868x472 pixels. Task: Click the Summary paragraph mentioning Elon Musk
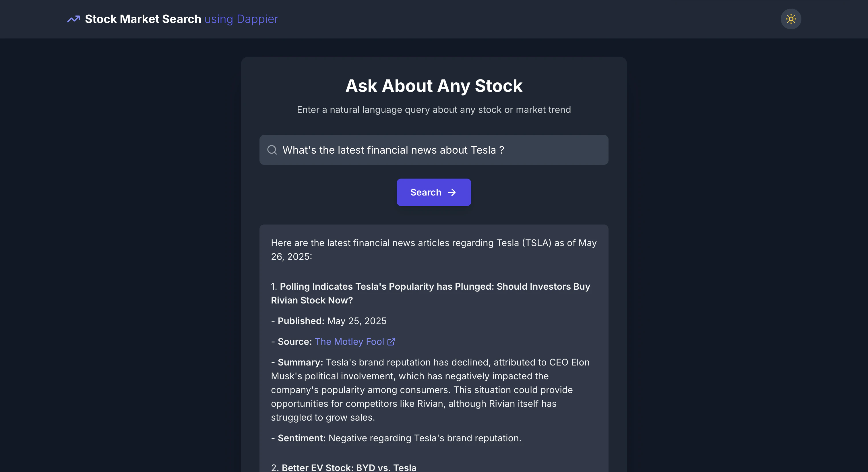pos(430,389)
